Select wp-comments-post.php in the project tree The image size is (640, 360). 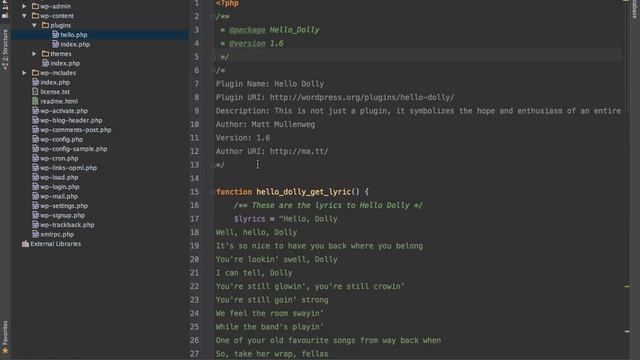click(x=76, y=130)
